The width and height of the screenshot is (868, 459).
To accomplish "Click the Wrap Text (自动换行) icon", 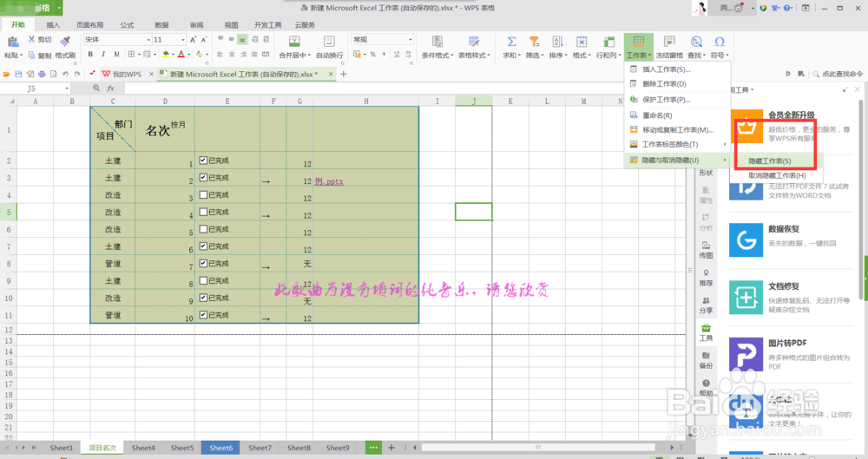I will (329, 42).
